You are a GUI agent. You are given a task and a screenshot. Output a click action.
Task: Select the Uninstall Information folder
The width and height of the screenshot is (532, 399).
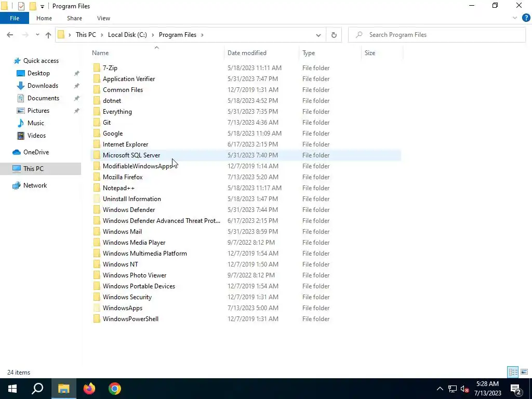tap(131, 199)
